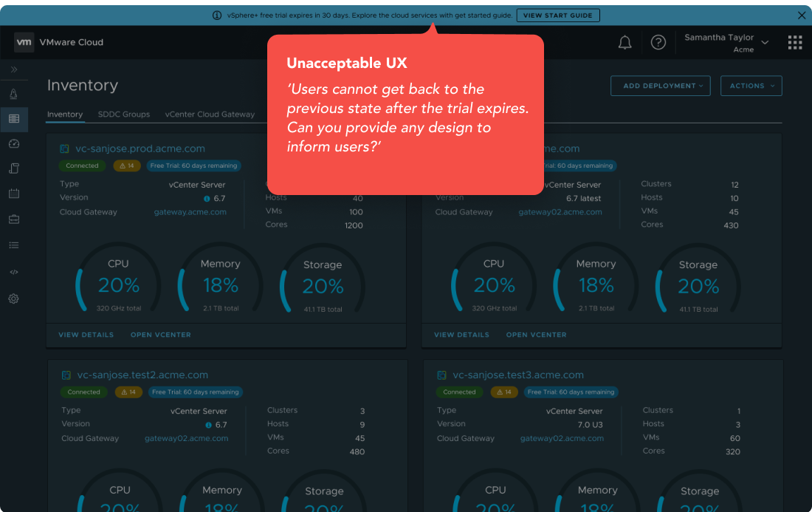Click the vCenter icon beside vc-sanjose.prod.acme.com
Screen dimensions: 812x512
point(65,149)
